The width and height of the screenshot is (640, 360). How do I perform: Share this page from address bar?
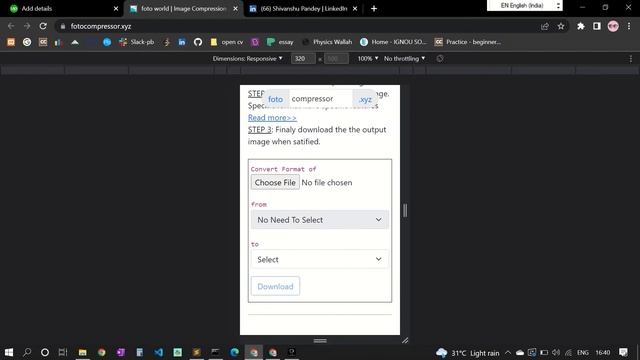click(x=545, y=26)
